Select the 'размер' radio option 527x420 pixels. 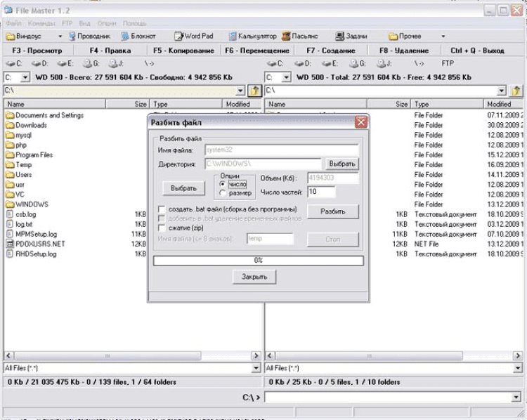coord(223,193)
